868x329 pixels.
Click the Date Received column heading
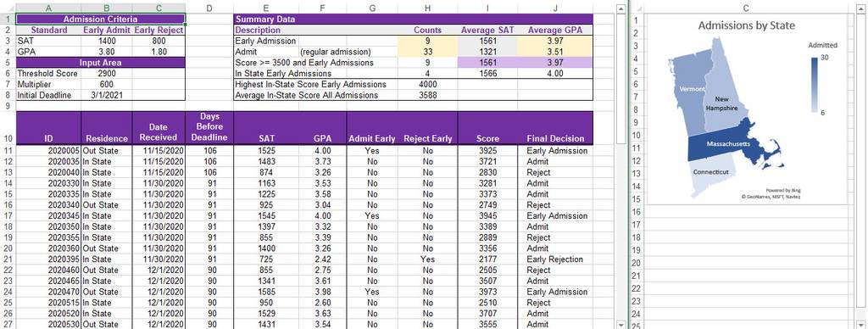[159, 127]
